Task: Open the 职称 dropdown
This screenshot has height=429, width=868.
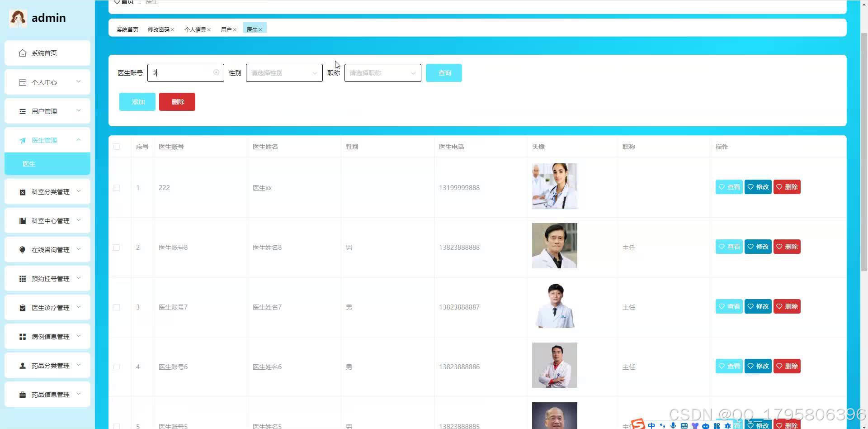Action: (x=383, y=73)
